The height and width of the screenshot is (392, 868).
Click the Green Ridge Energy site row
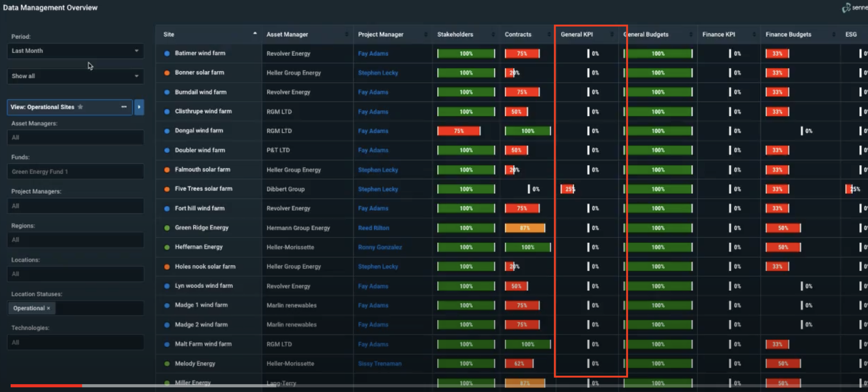201,228
